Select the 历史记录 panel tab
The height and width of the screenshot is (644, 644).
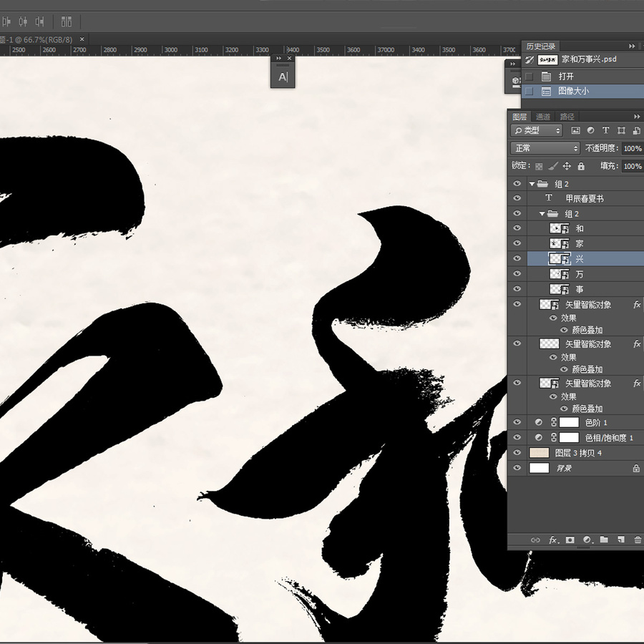(541, 46)
